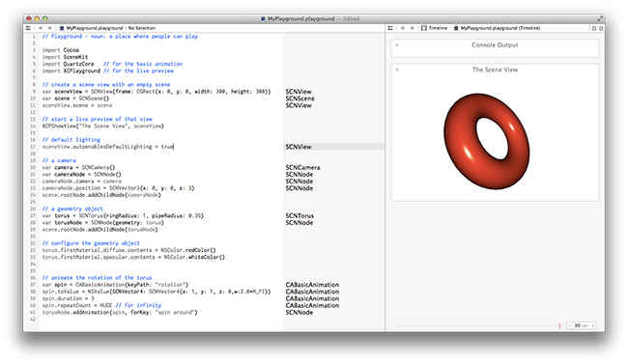Click the // default lighting comment
Image resolution: width=628 pixels, height=364 pixels.
pyautogui.click(x=71, y=140)
